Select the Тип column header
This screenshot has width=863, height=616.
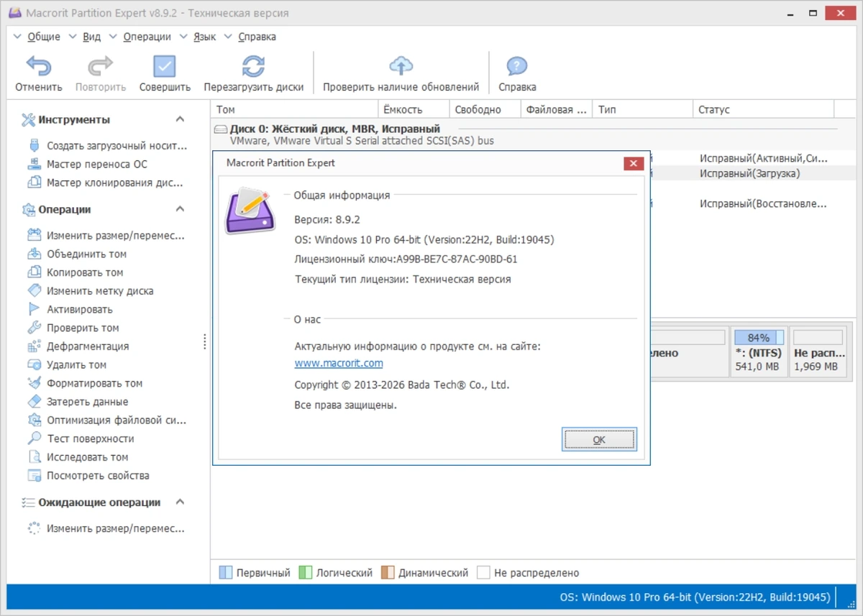[643, 109]
